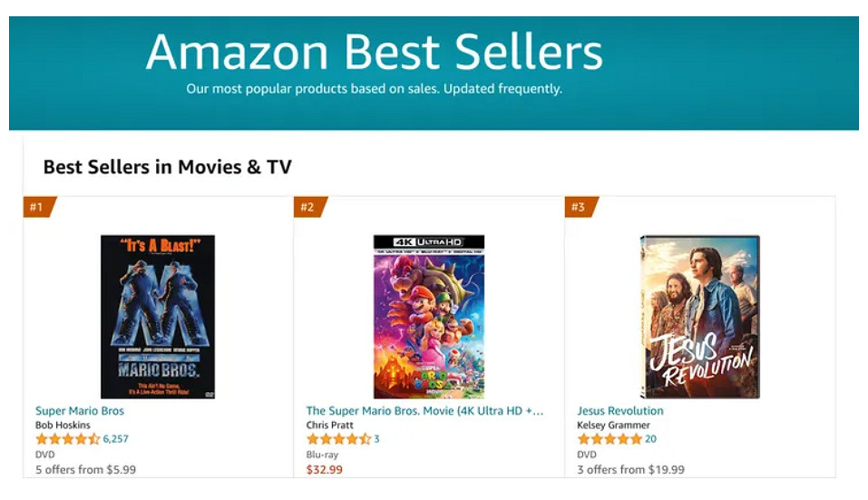
Task: Open the 4K Ultra HD Mario Movie cover
Action: [x=429, y=317]
